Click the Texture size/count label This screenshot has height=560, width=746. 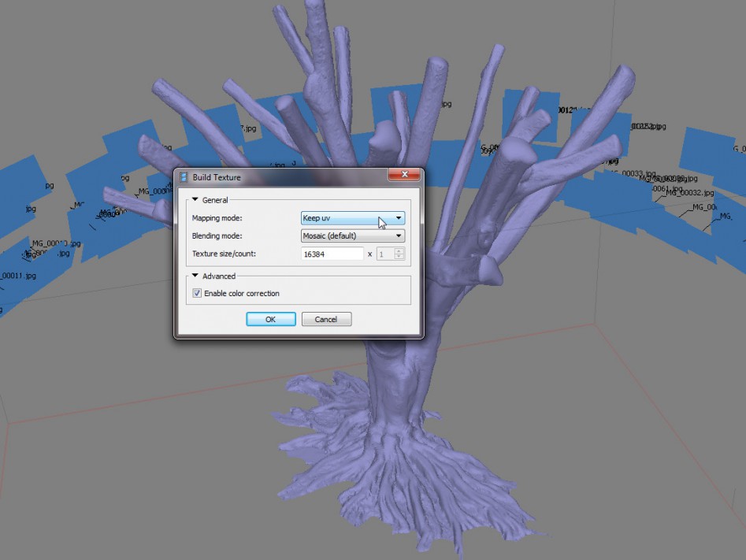tap(224, 254)
